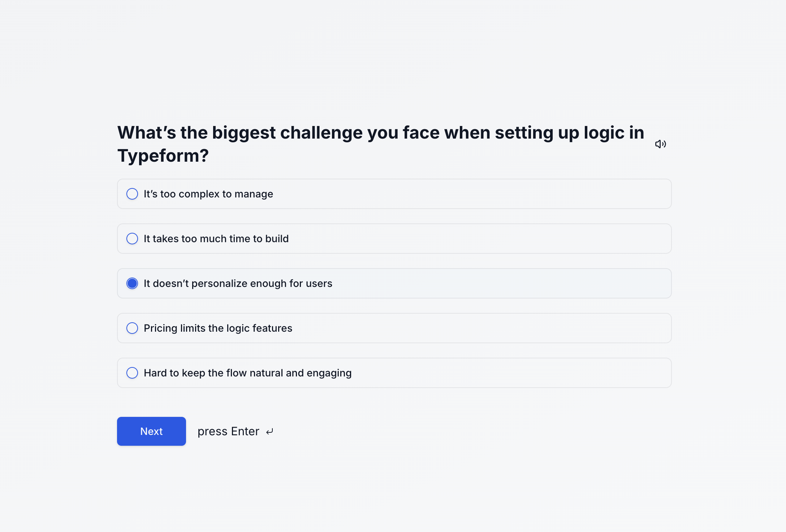Click the "It takes too much time to build" text
The image size is (786, 532).
[x=216, y=239]
